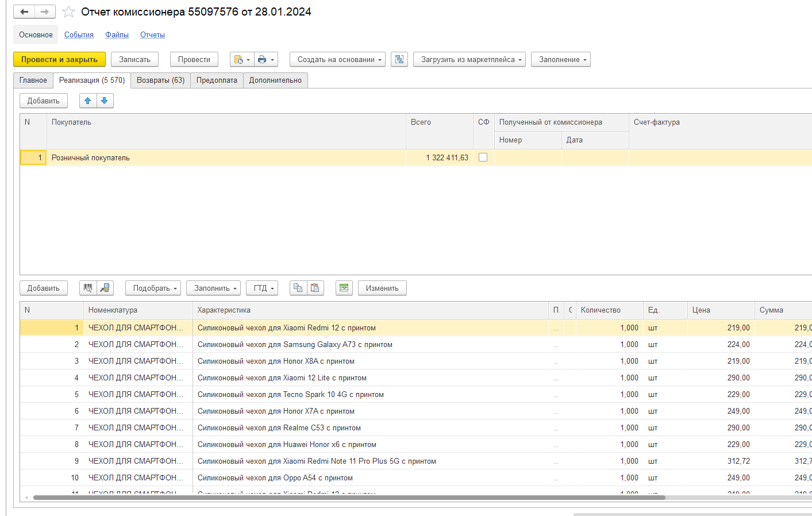This screenshot has width=812, height=516.
Task: Open the События link
Action: [x=79, y=35]
